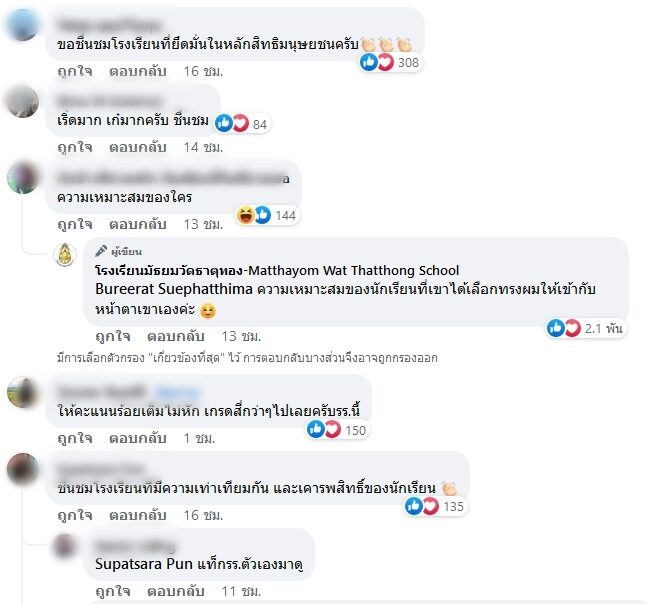
Task: Like the comment posted 1 ชม. ago
Action: coord(75,438)
